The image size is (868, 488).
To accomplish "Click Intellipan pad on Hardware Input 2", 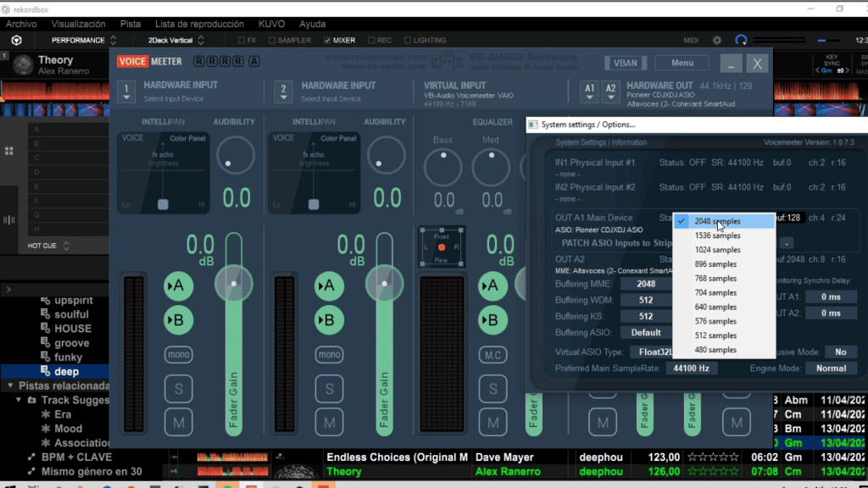I will 314,172.
